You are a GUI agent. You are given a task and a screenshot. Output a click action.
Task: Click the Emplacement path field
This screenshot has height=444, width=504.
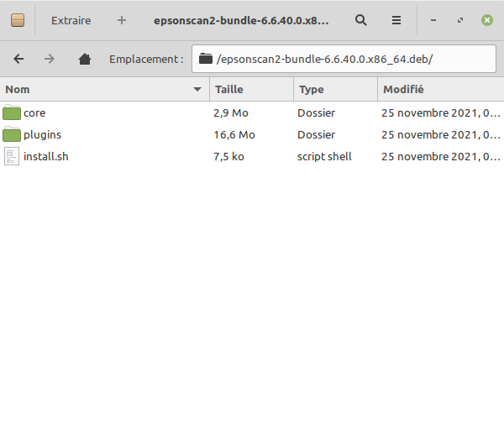[344, 59]
